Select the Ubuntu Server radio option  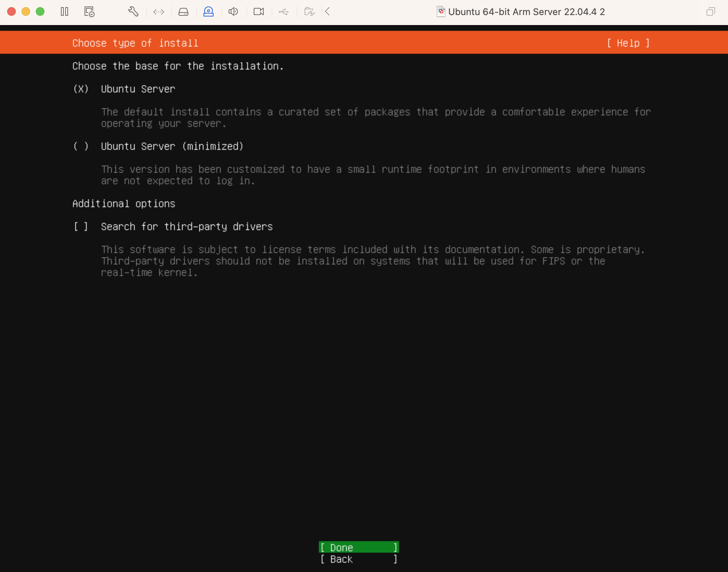81,89
